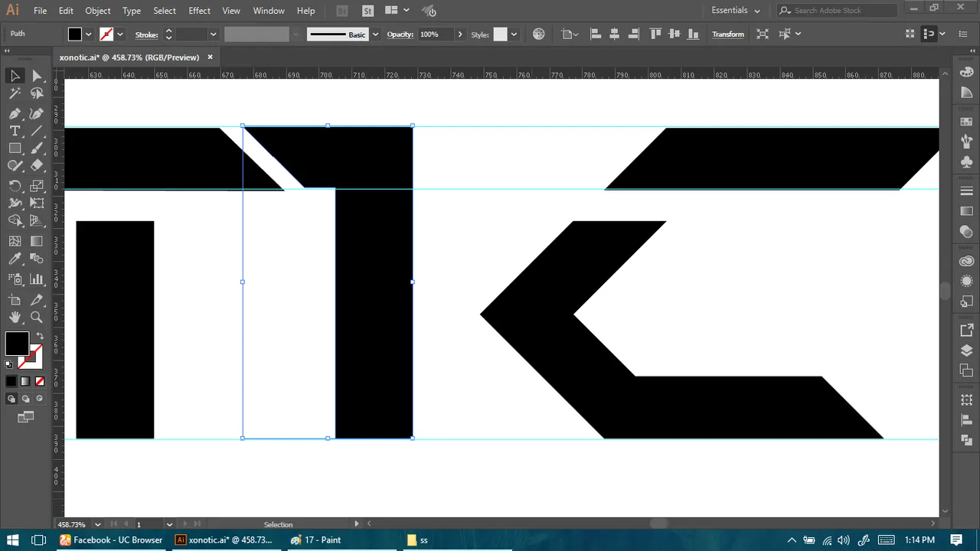980x551 pixels.
Task: Open the graphic Style dropdown
Action: [x=514, y=34]
